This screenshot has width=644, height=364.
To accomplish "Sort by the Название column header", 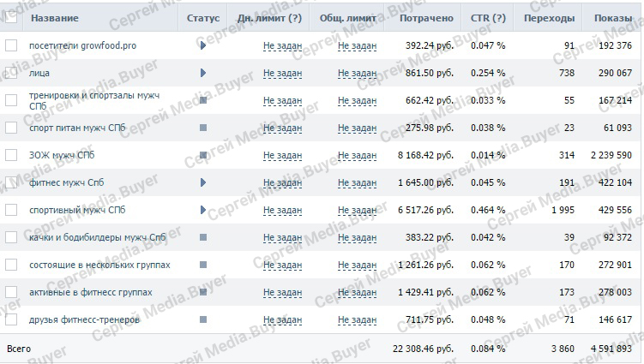I will coord(55,18).
